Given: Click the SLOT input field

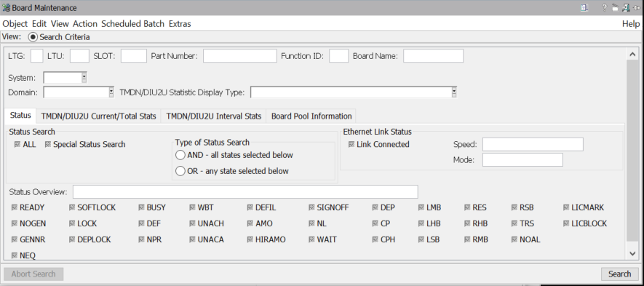Looking at the screenshot, I should pyautogui.click(x=133, y=56).
